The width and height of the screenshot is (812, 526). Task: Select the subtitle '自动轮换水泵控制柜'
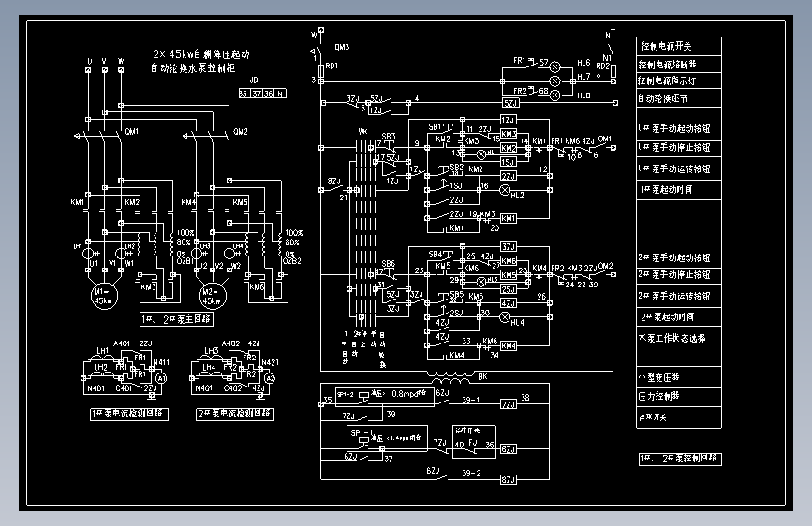193,67
